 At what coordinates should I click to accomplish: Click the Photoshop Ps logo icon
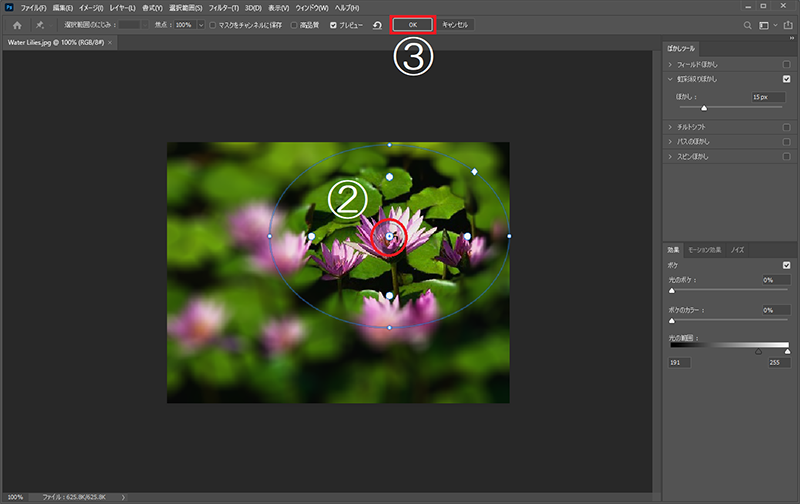(8, 7)
